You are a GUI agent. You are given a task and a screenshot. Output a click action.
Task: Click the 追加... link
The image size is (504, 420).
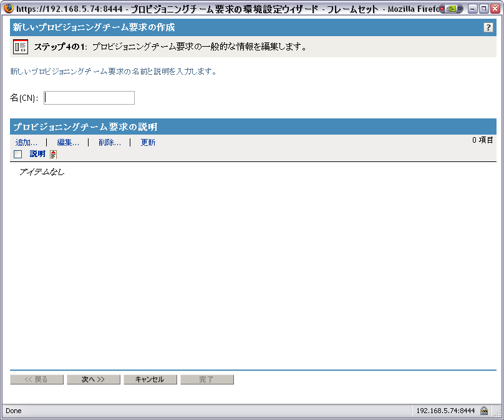pos(26,143)
